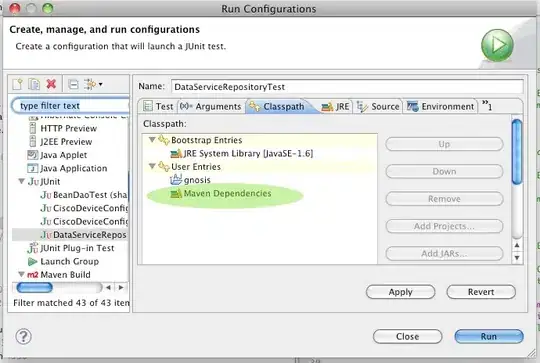
Task: Collapse the JUnit tree node
Action: (x=21, y=181)
